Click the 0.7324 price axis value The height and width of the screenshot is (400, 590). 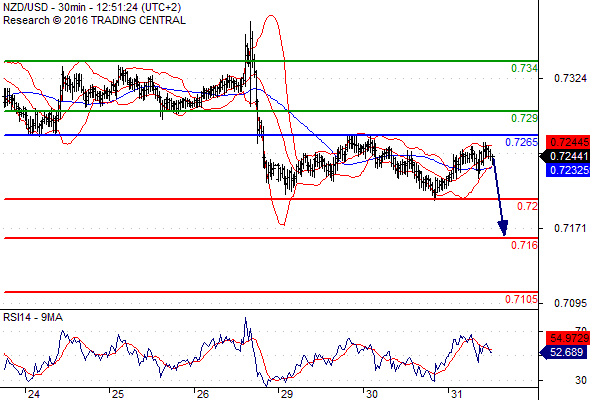[570, 78]
